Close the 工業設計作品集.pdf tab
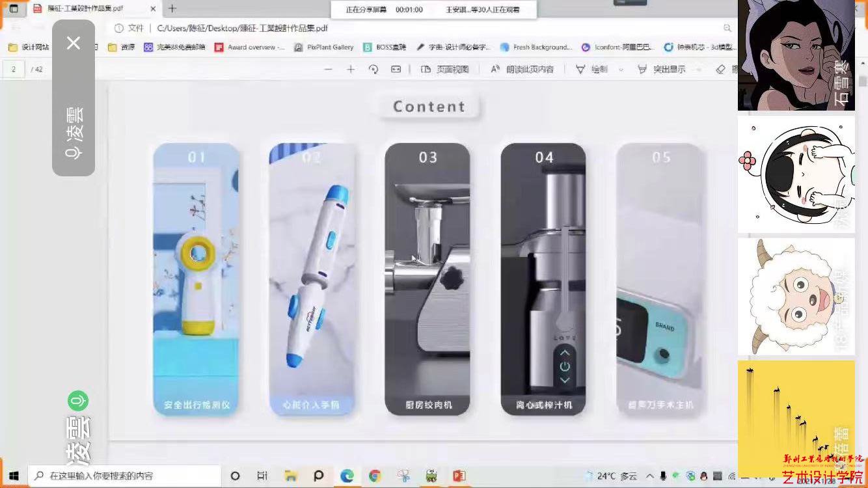 pos(152,8)
